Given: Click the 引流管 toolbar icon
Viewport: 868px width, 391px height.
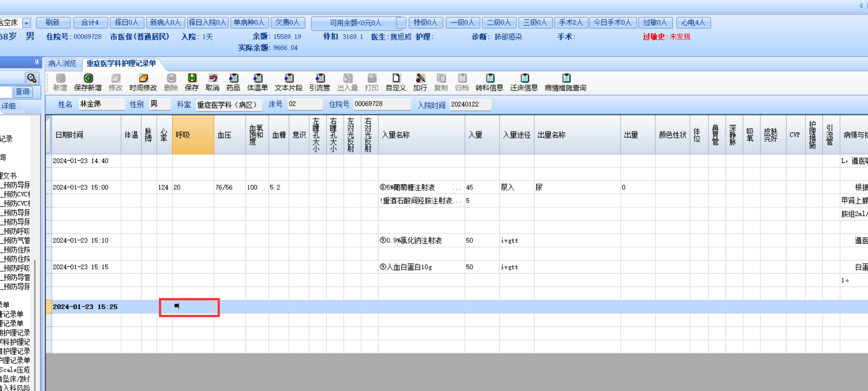Looking at the screenshot, I should [x=320, y=78].
